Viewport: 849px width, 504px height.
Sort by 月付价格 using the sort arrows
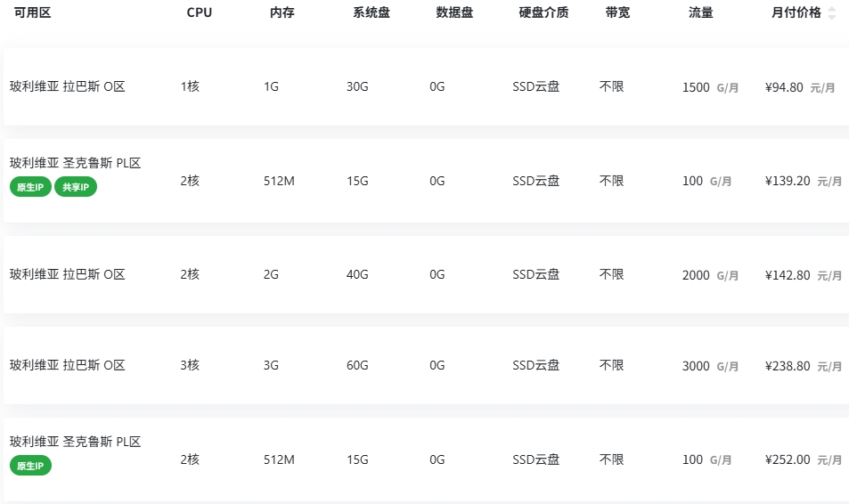[832, 12]
